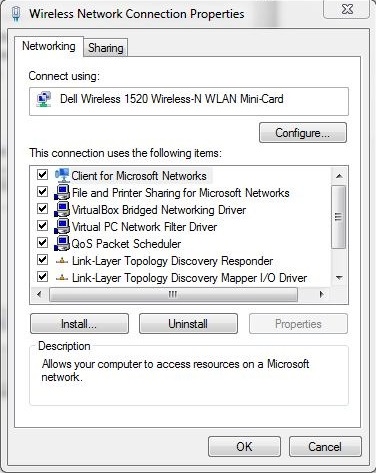Click the Install... button
Viewport: 376px width, 473px height.
click(79, 324)
